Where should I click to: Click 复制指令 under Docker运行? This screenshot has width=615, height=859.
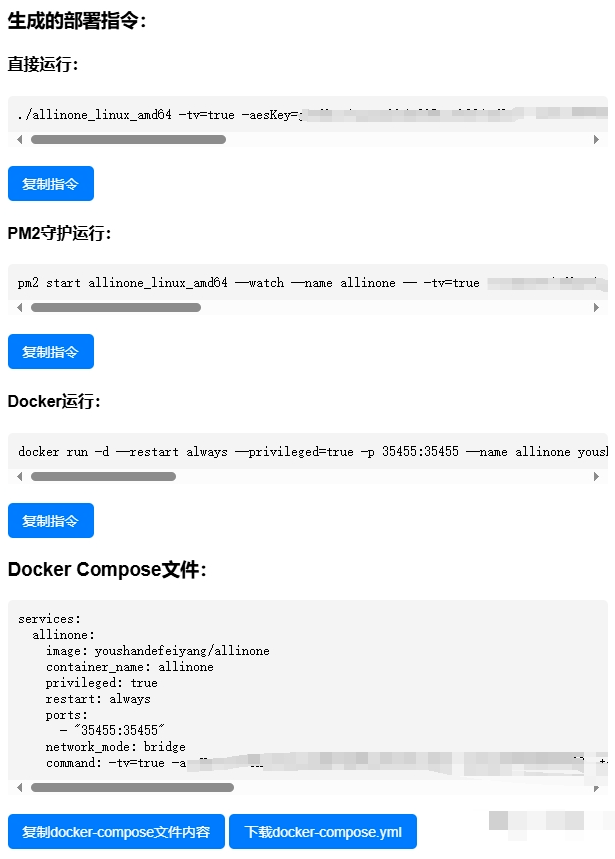pos(51,520)
